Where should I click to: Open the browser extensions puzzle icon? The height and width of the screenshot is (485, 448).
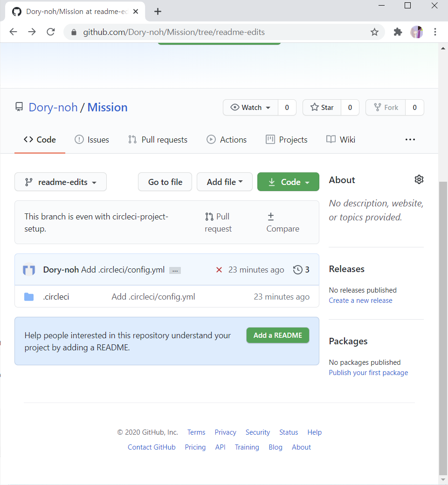click(x=398, y=32)
